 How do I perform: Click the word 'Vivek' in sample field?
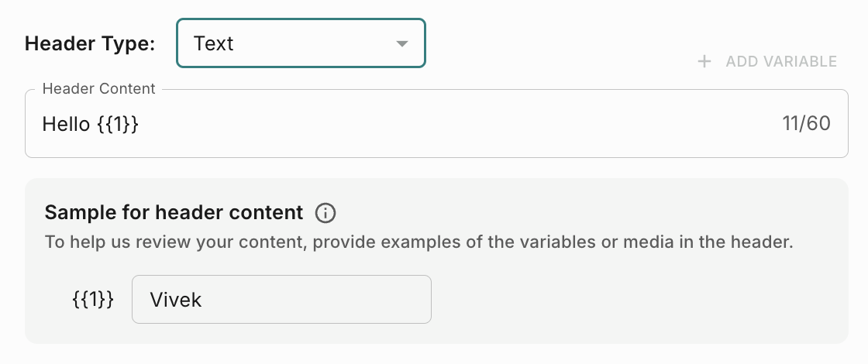(176, 300)
